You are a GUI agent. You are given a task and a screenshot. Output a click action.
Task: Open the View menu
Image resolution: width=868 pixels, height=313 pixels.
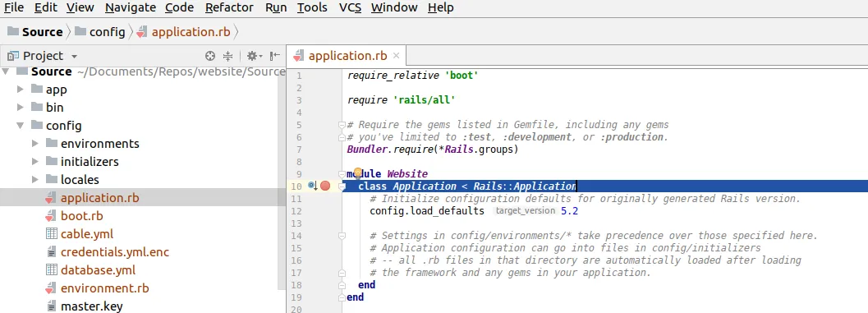click(80, 7)
